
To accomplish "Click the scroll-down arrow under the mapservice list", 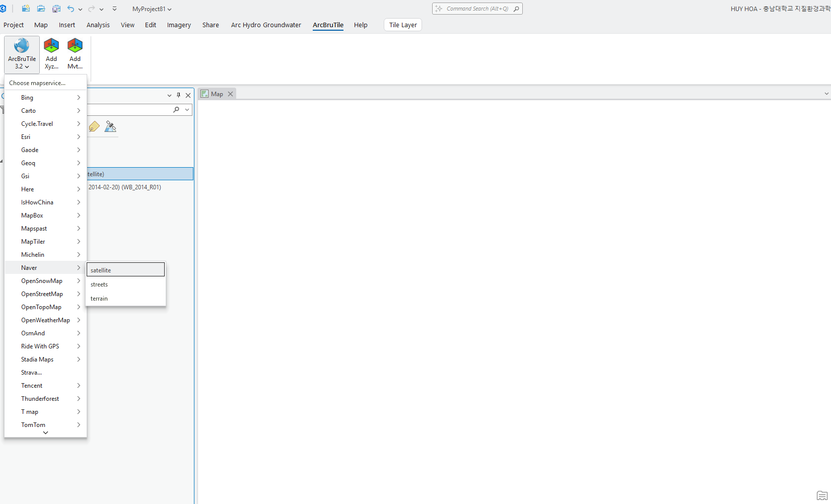I will tap(45, 433).
